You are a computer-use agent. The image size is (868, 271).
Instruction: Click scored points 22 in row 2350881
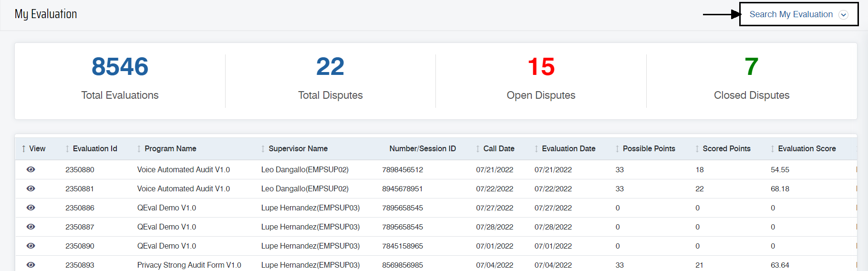pos(700,189)
